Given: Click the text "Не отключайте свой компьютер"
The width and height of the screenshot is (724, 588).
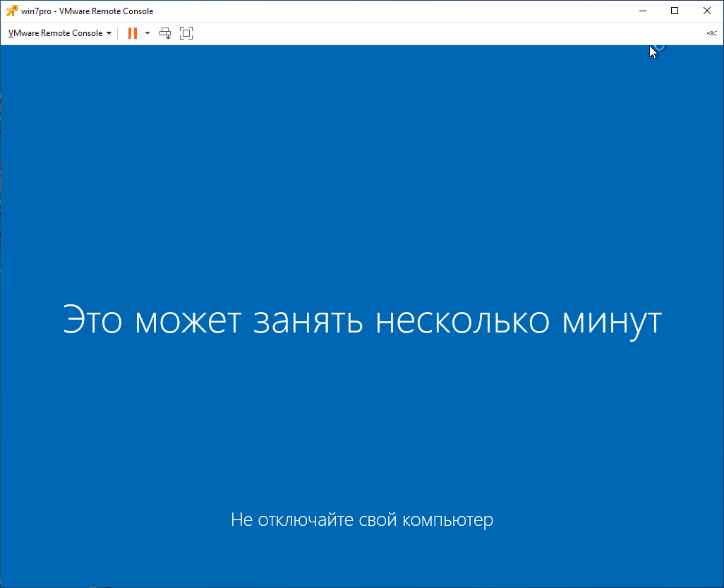Looking at the screenshot, I should (x=362, y=520).
